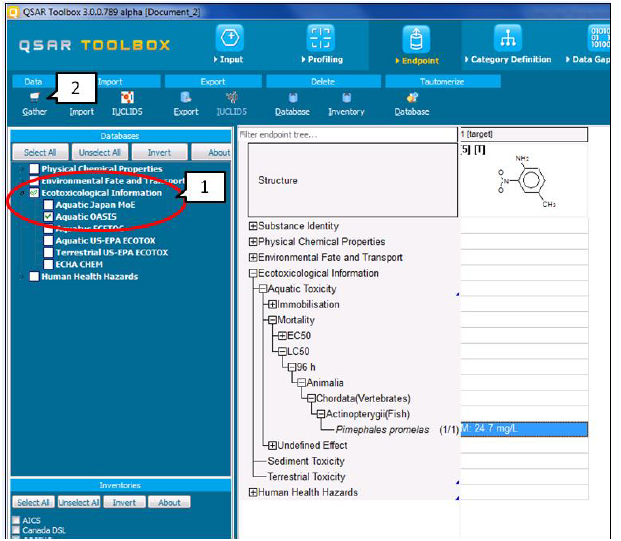
Task: Expand EC50 node
Action: point(282,336)
